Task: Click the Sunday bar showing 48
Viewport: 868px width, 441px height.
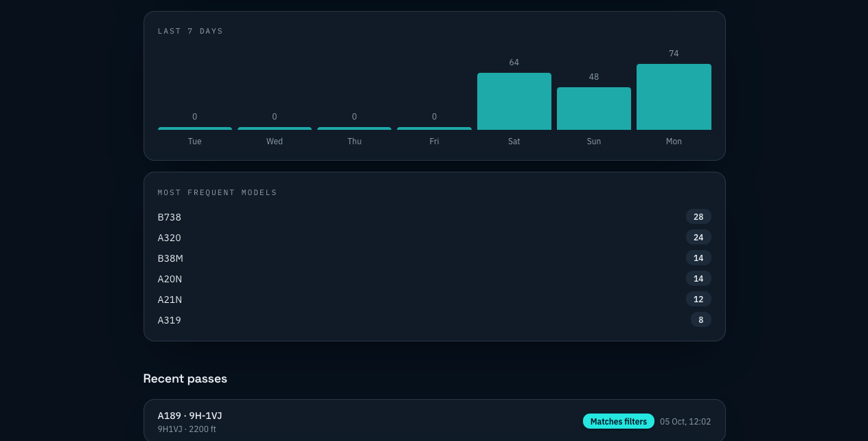Action: click(594, 109)
